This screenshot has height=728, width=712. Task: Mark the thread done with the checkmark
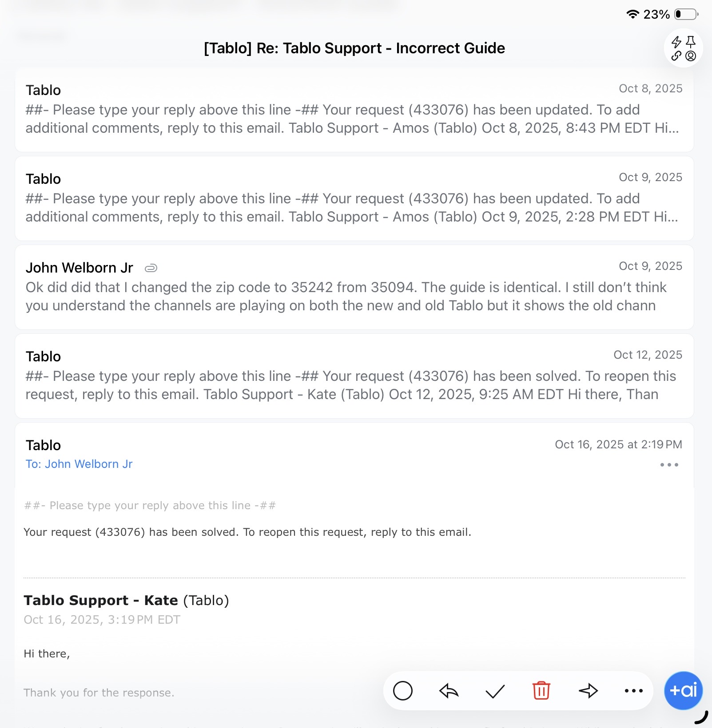(x=495, y=691)
